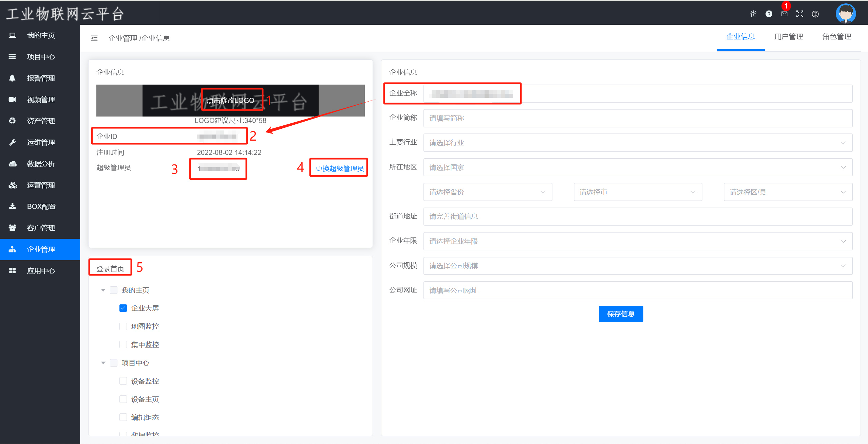Open the 企业年限 dropdown
Viewport: 868px width, 444px height.
(638, 241)
